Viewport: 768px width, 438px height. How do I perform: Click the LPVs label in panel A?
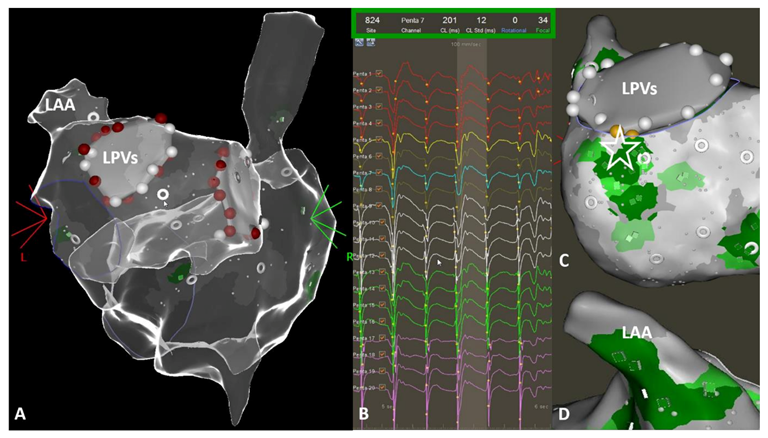point(120,158)
